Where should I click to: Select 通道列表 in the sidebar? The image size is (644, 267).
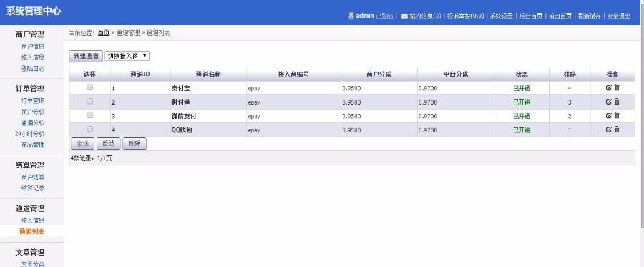[x=32, y=232]
